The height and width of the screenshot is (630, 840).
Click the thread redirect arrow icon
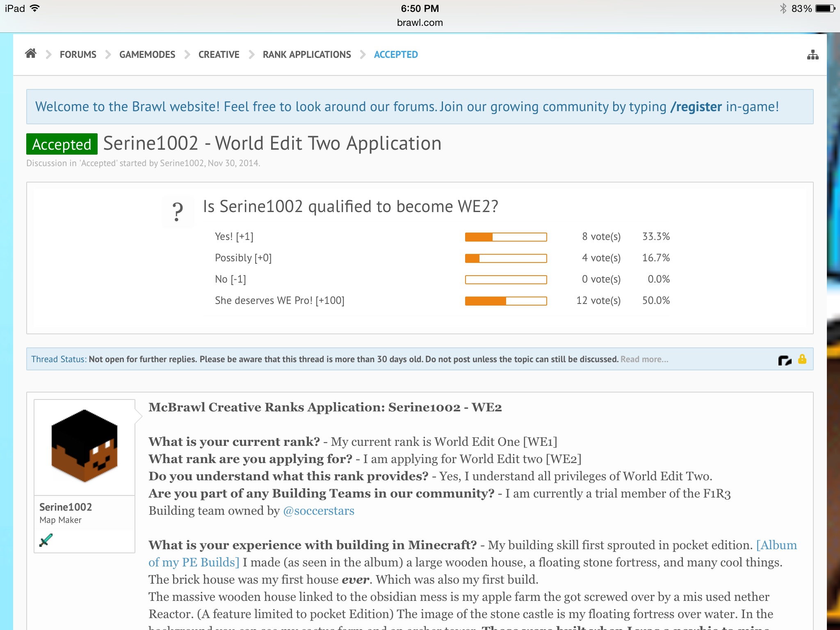pyautogui.click(x=784, y=360)
